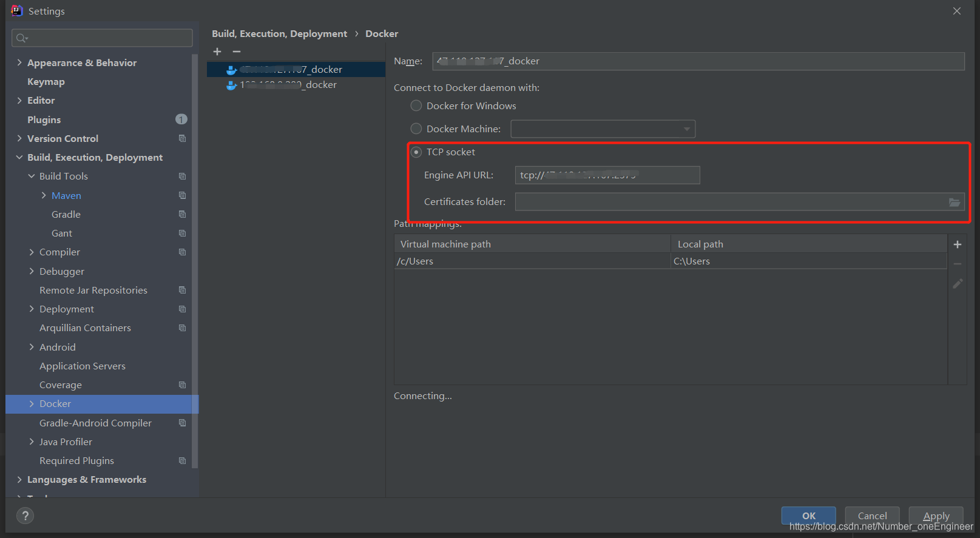Click project-level icon next to Version Control

pos(182,138)
